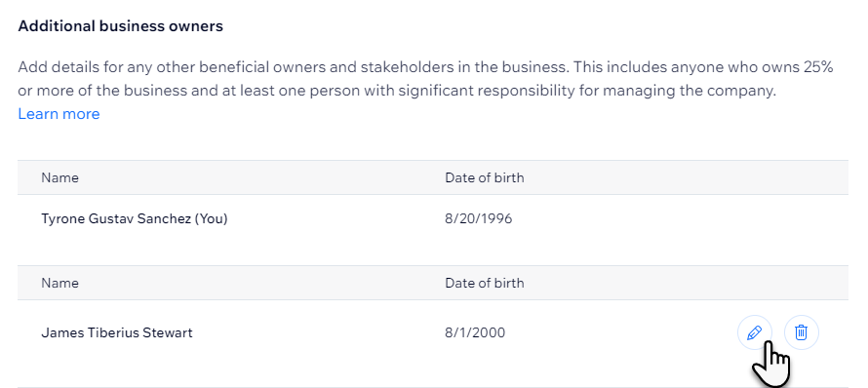Open the Learn more link

click(59, 114)
